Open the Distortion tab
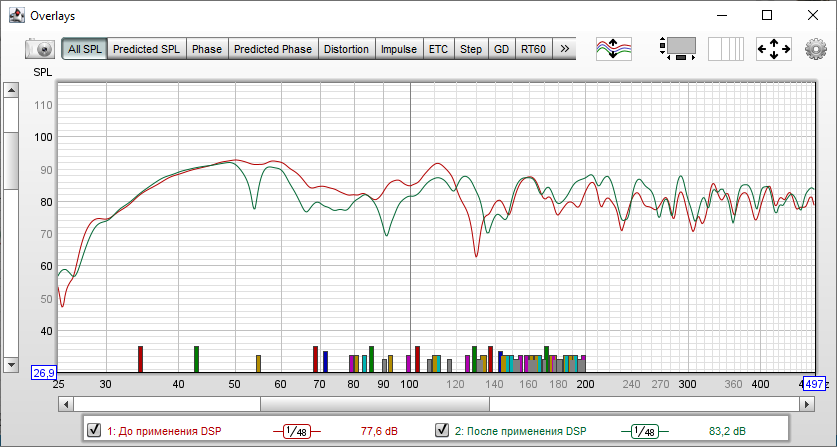This screenshot has width=837, height=447. pos(347,48)
